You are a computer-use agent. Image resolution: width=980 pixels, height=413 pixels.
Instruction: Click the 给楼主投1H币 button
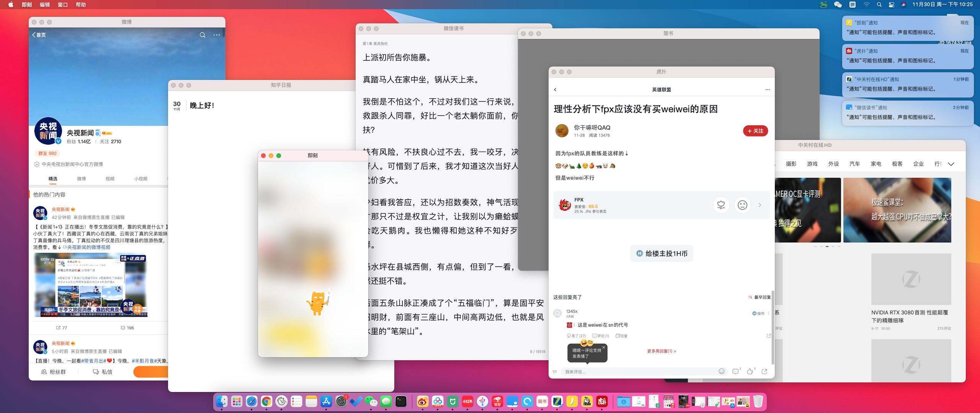(x=661, y=254)
